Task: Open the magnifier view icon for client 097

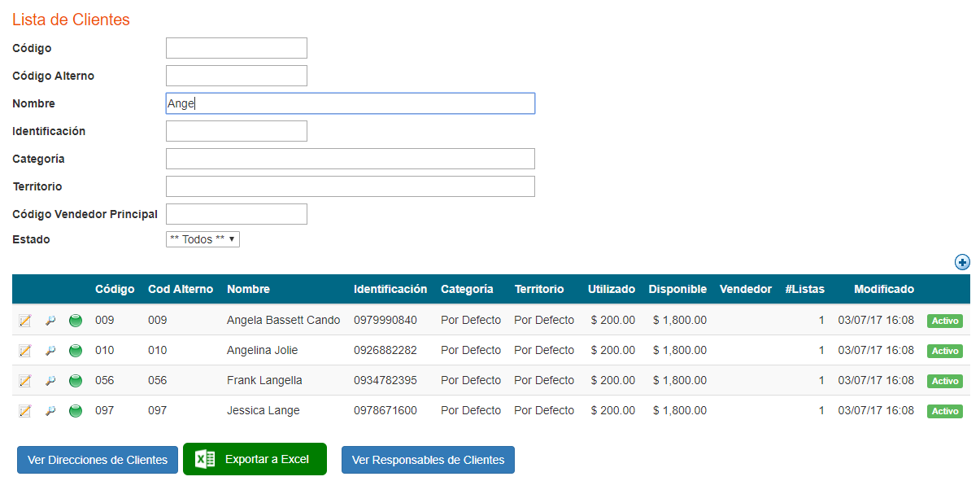Action: coord(50,411)
